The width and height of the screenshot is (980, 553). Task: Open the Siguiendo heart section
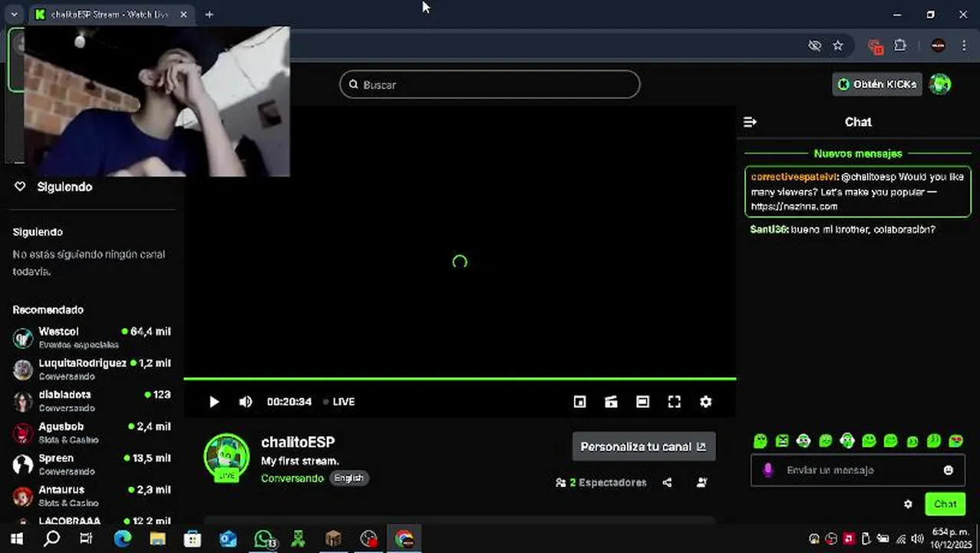(53, 187)
